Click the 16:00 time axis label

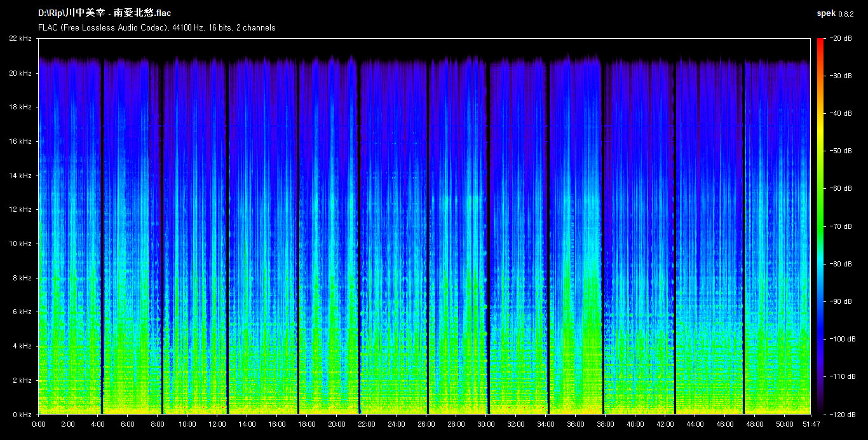(x=277, y=424)
